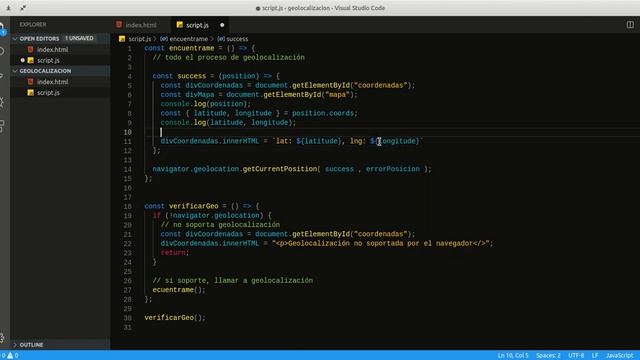Viewport: 640px width, 360px height.
Task: Click !navigator.geolocation condition on line 19
Action: click(214, 216)
